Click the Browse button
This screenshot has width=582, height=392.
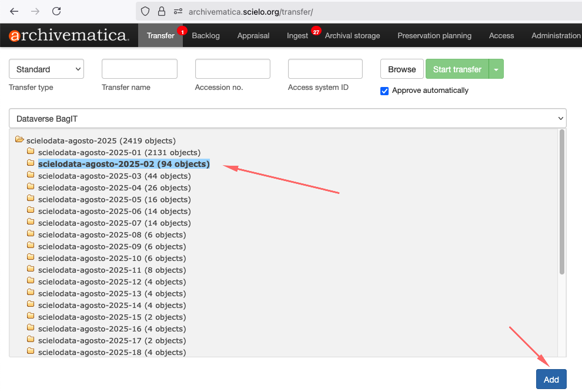[x=402, y=69]
